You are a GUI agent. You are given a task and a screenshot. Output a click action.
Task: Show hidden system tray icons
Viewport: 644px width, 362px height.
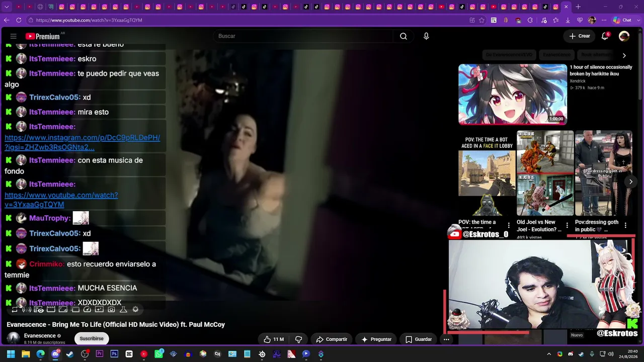tap(549, 354)
